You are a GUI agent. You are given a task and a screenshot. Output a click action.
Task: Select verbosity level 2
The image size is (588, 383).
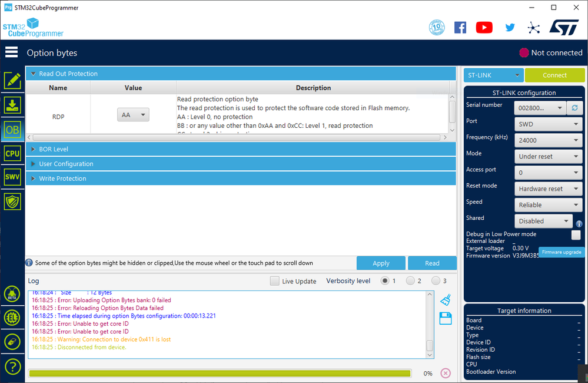410,280
